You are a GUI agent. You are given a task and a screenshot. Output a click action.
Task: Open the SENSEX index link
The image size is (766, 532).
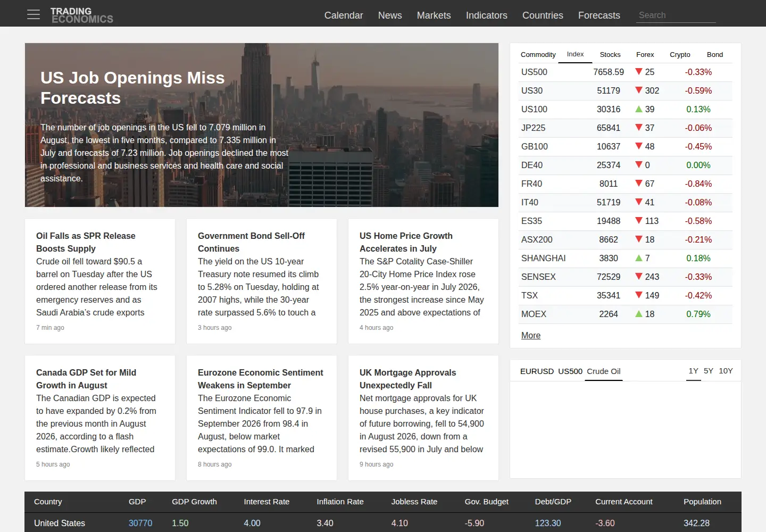[x=538, y=277]
